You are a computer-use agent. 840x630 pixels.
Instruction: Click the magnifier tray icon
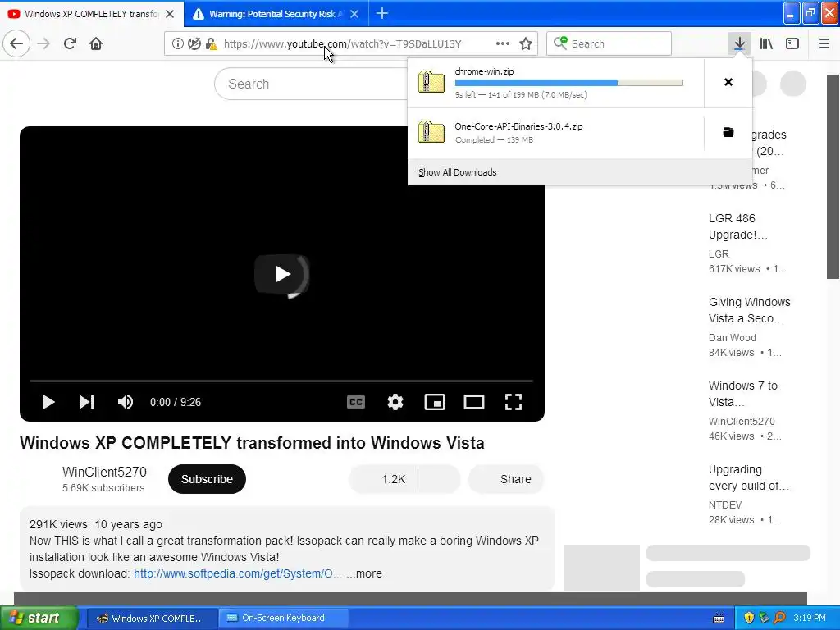[x=779, y=618]
